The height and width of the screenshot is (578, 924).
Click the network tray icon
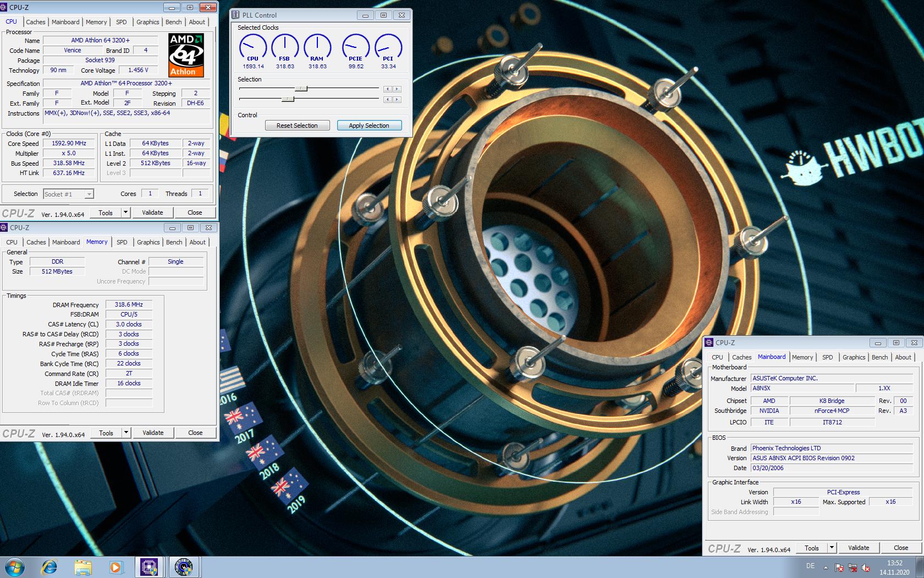pos(853,568)
